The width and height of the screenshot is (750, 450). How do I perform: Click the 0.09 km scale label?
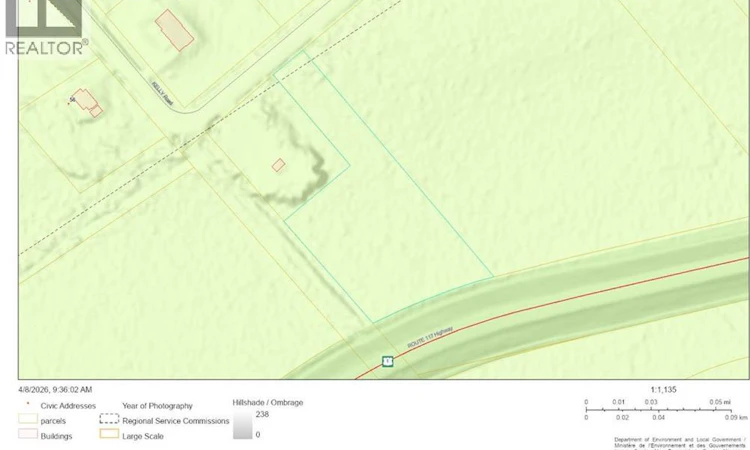point(736,417)
